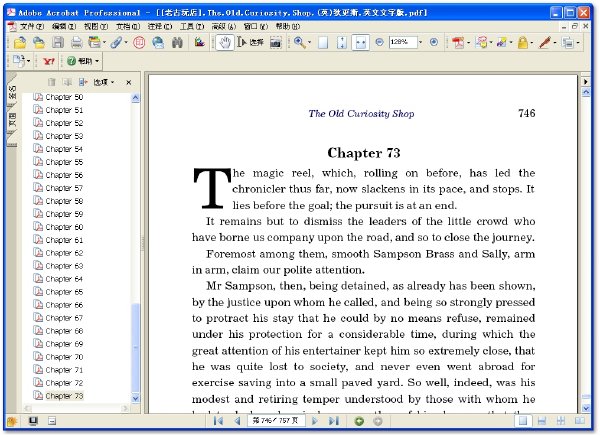Click the Sign pen icon
Screen dimensions: 600x437
point(545,42)
